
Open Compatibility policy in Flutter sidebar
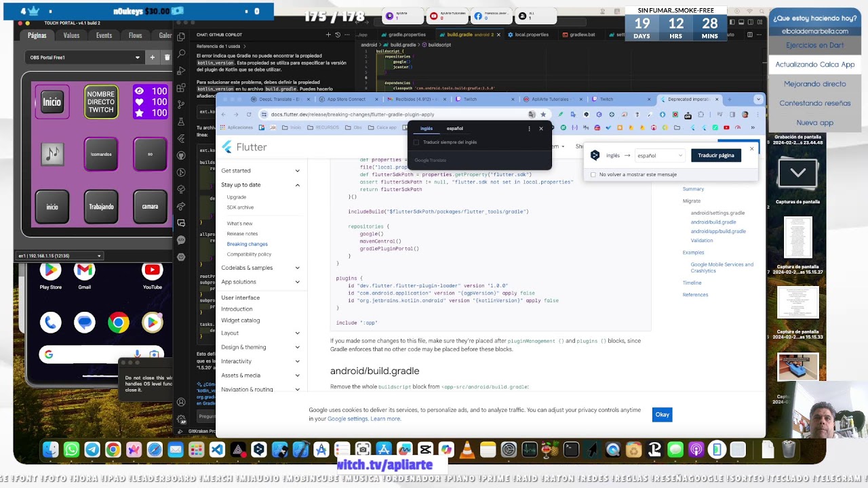[249, 254]
